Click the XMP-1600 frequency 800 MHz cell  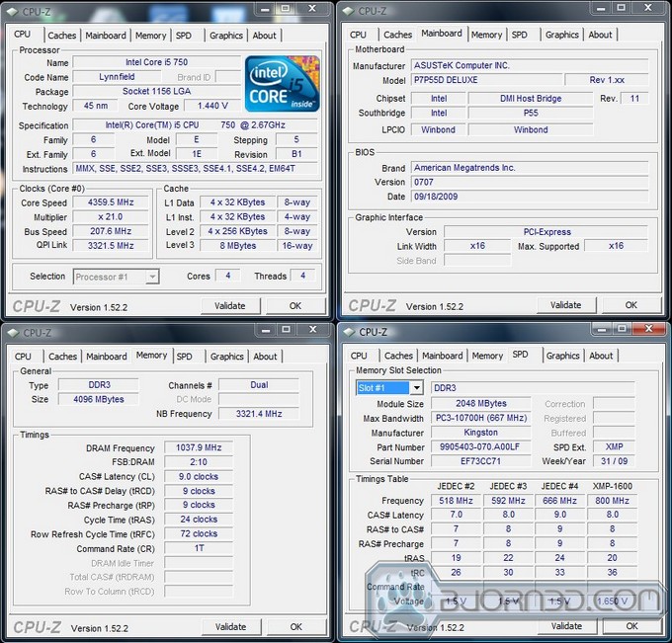click(x=612, y=501)
